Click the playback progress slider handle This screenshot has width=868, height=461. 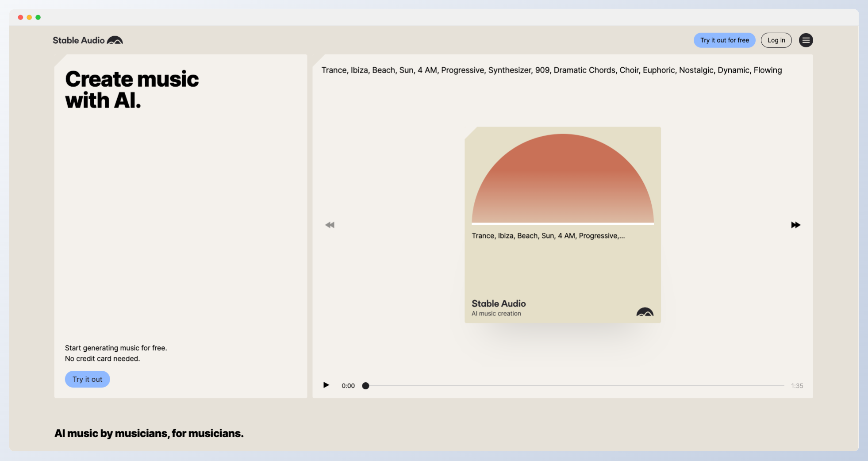tap(365, 386)
